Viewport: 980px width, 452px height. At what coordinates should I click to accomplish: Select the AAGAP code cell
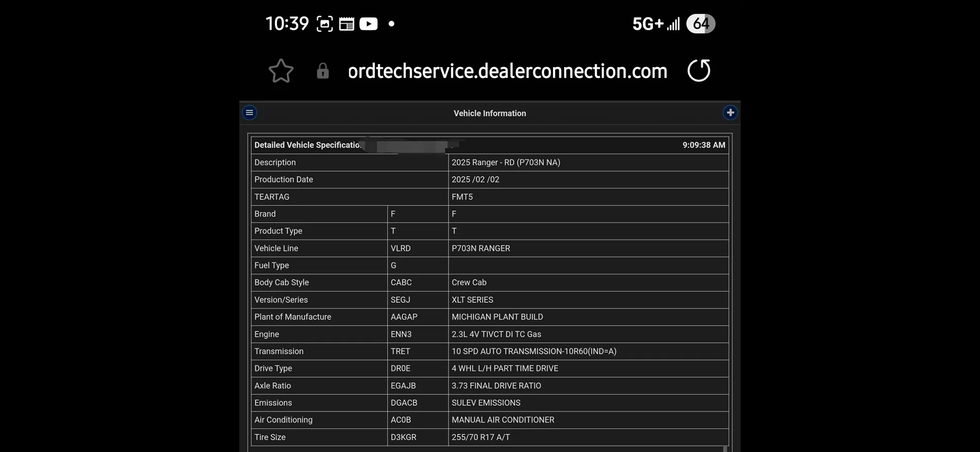coord(404,317)
